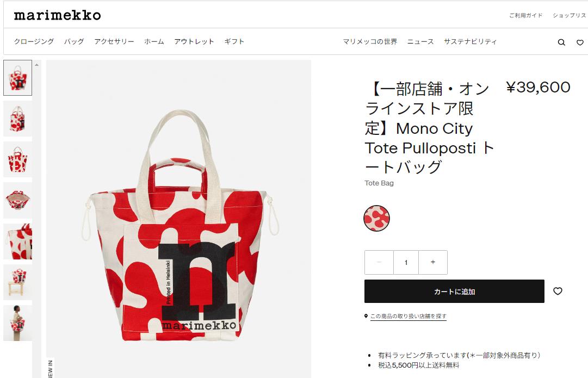The height and width of the screenshot is (378, 588).
Task: Select the red Pulloposti pattern swatch
Action: 376,218
